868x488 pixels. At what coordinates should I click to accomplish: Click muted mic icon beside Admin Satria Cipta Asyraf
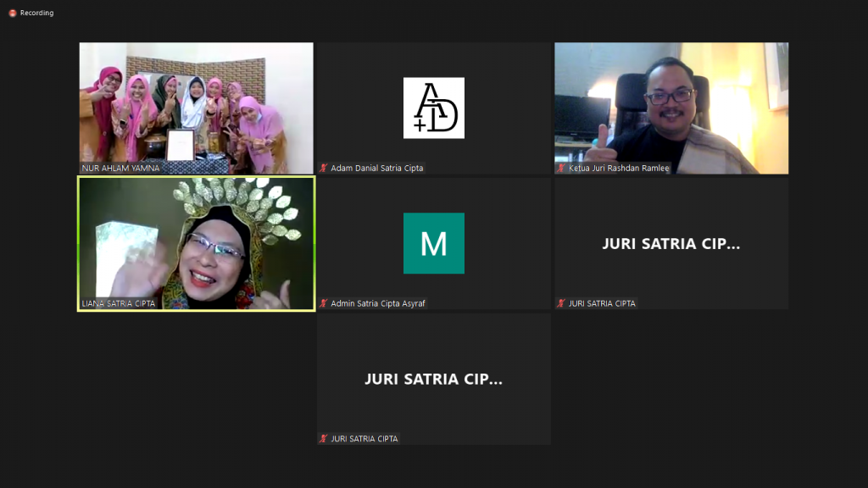point(324,303)
